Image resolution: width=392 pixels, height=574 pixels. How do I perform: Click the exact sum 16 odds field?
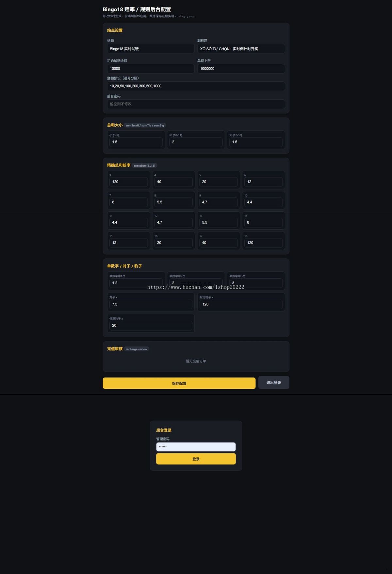(x=173, y=243)
